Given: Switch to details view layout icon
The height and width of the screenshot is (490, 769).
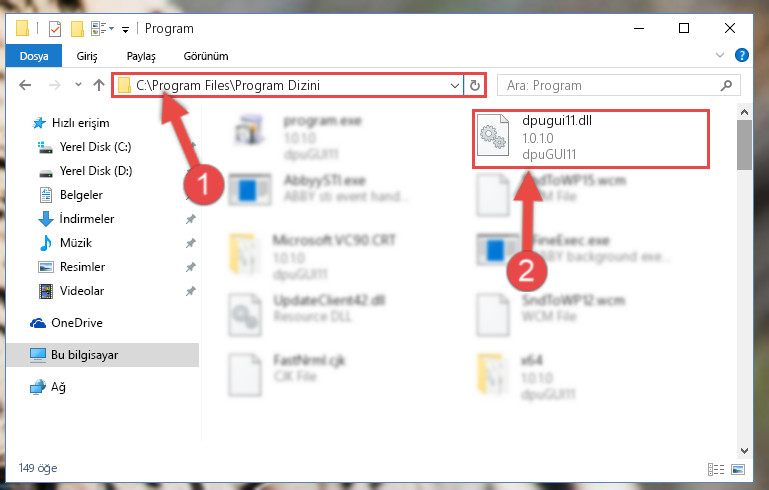Looking at the screenshot, I should click(x=716, y=469).
